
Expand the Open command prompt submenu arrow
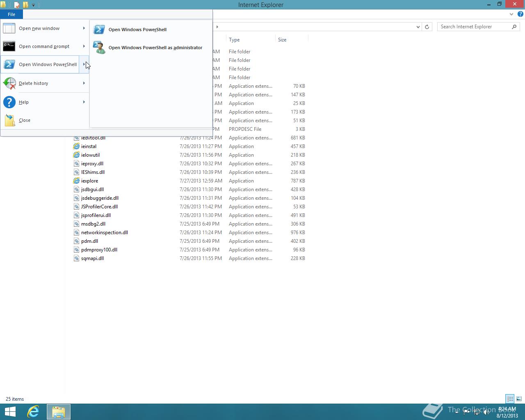pyautogui.click(x=84, y=46)
